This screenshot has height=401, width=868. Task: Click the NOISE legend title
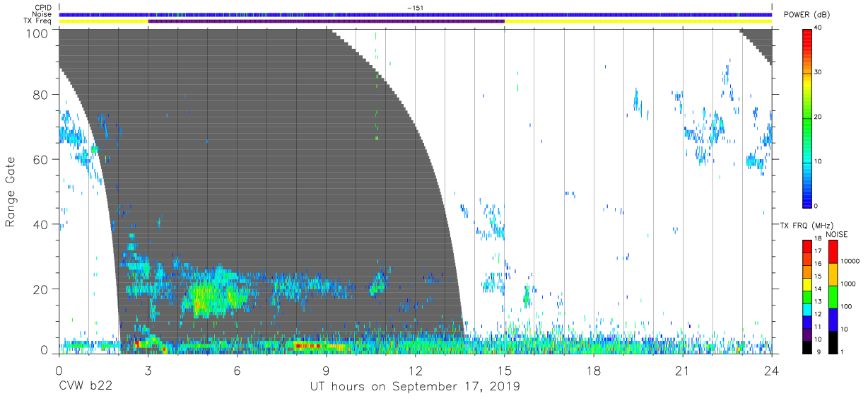click(x=836, y=234)
